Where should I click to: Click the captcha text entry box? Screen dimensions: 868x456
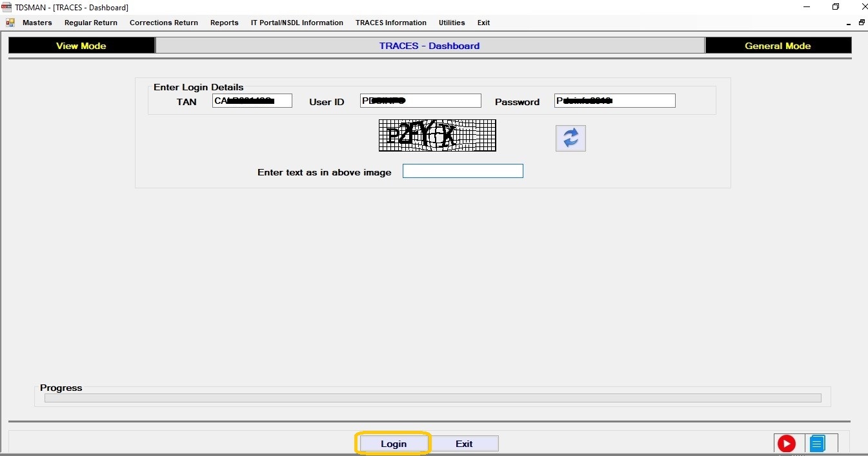(463, 171)
